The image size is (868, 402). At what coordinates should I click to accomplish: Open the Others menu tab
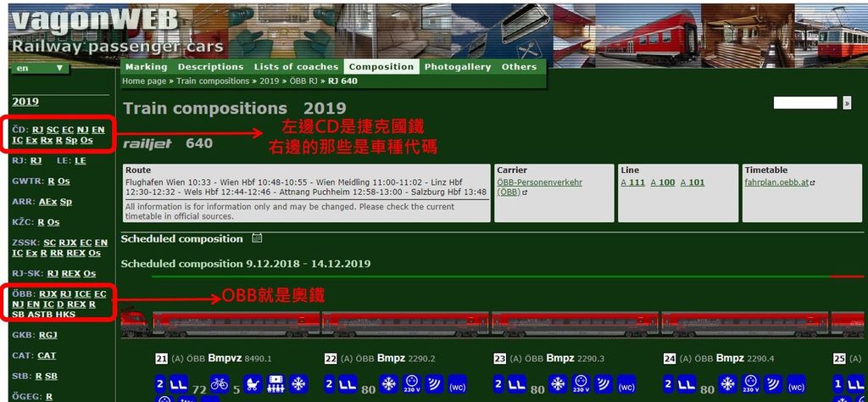(520, 66)
